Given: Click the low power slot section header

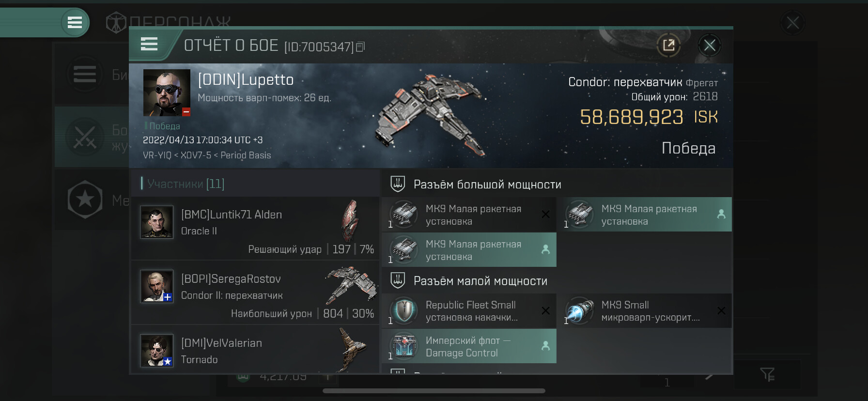Looking at the screenshot, I should click(557, 280).
